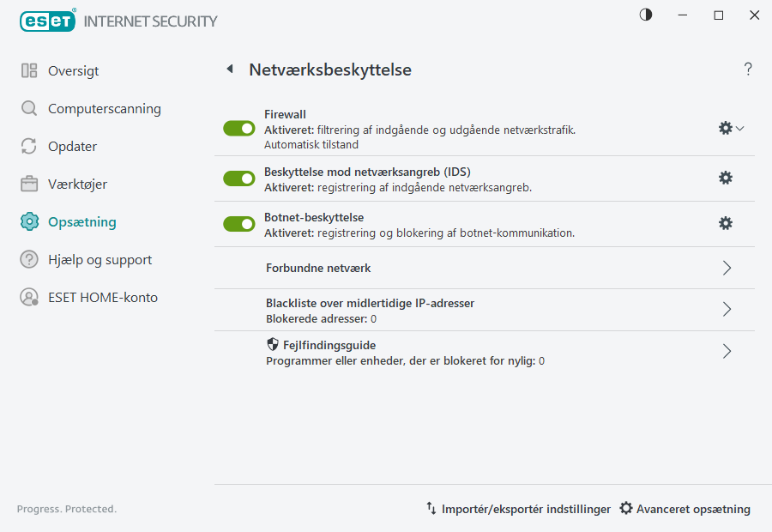Open the Opdater section

click(x=74, y=146)
